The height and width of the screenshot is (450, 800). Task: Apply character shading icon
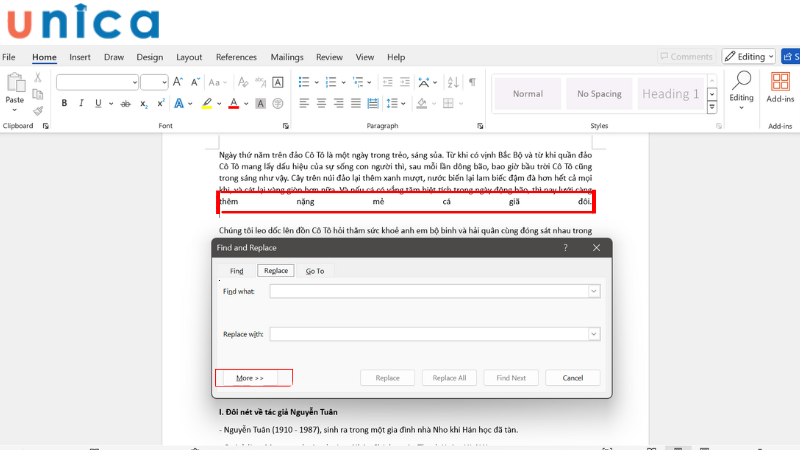click(x=261, y=104)
